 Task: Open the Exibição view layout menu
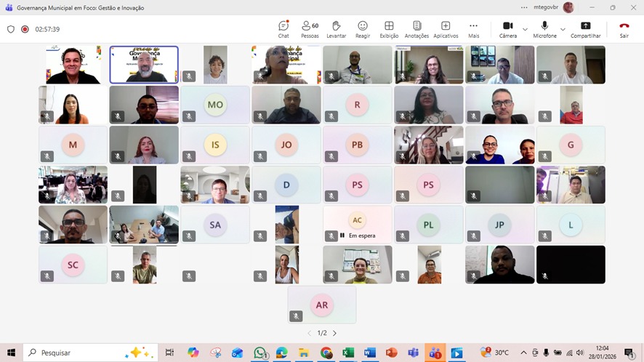389,29
